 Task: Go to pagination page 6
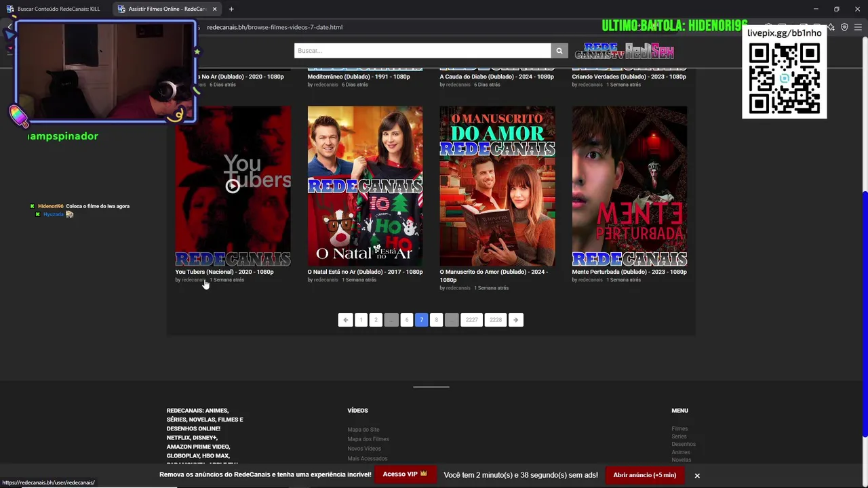(x=406, y=320)
